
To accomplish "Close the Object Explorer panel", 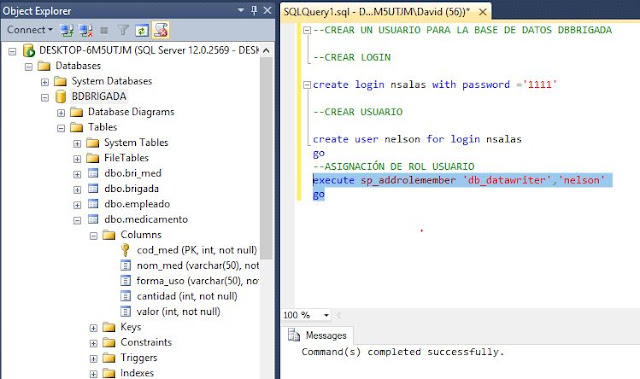I will [267, 10].
